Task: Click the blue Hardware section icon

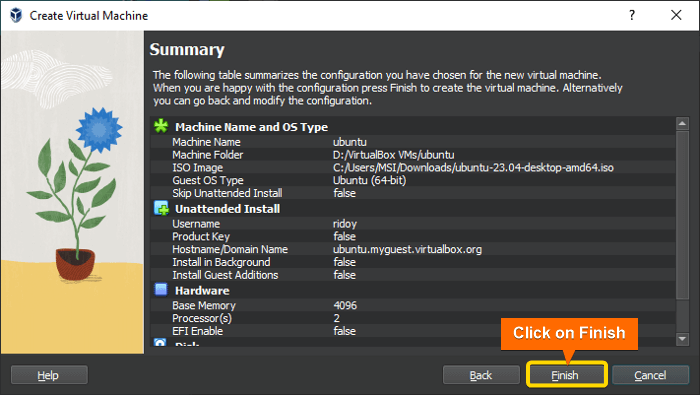Action: coord(161,290)
